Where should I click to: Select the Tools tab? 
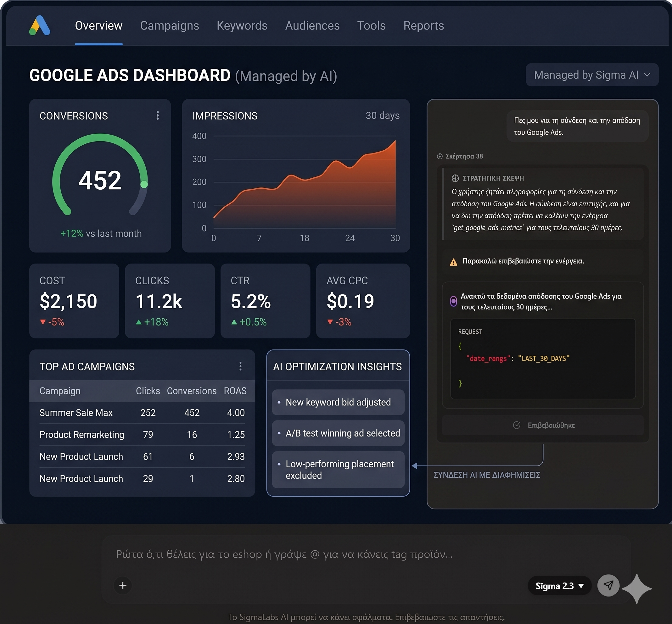371,26
